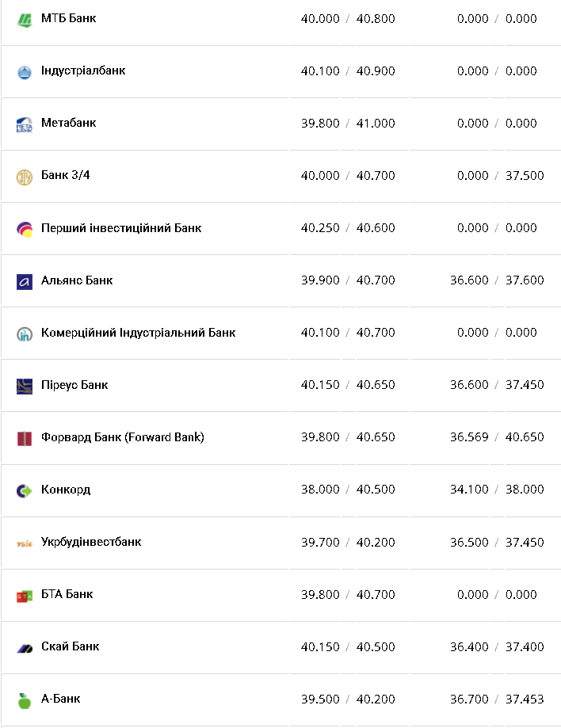Click the Банк 3/4 round logo
561x728 pixels.
tap(25, 177)
